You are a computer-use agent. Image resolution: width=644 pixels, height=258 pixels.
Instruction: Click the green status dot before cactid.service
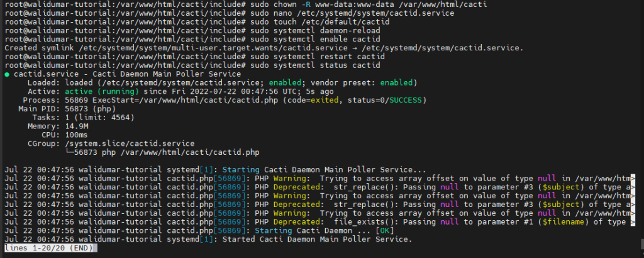click(x=6, y=74)
